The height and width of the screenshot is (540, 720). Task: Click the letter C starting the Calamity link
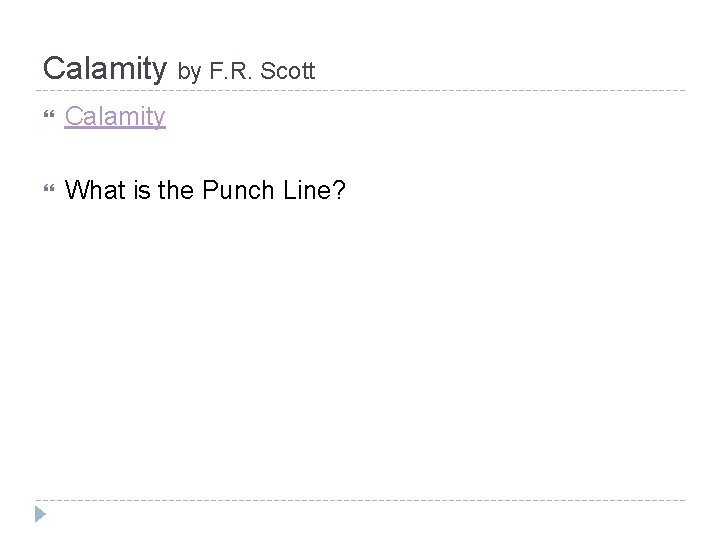73,118
